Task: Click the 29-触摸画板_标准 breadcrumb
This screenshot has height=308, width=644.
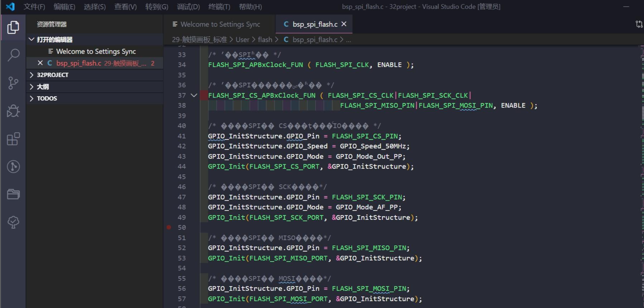Action: [x=199, y=40]
